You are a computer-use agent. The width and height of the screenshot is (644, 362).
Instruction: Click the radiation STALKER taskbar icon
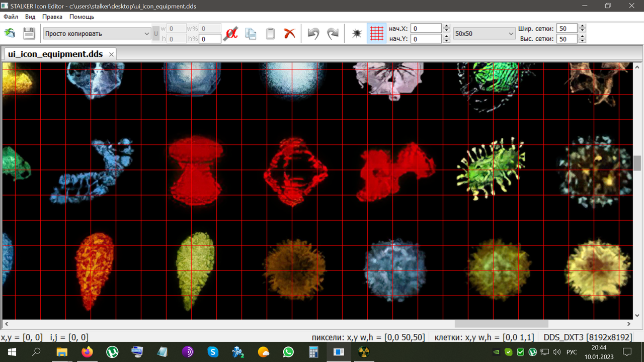coord(364,352)
